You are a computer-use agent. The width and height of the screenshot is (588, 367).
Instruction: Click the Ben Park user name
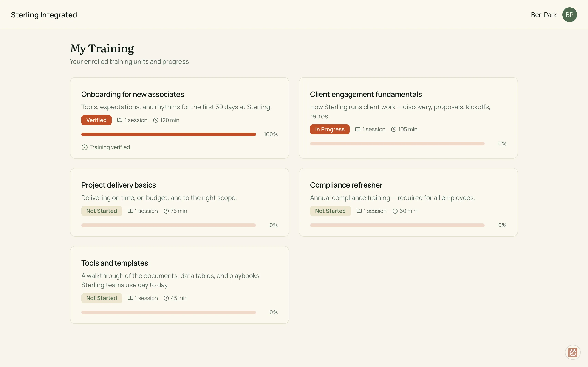pos(544,15)
